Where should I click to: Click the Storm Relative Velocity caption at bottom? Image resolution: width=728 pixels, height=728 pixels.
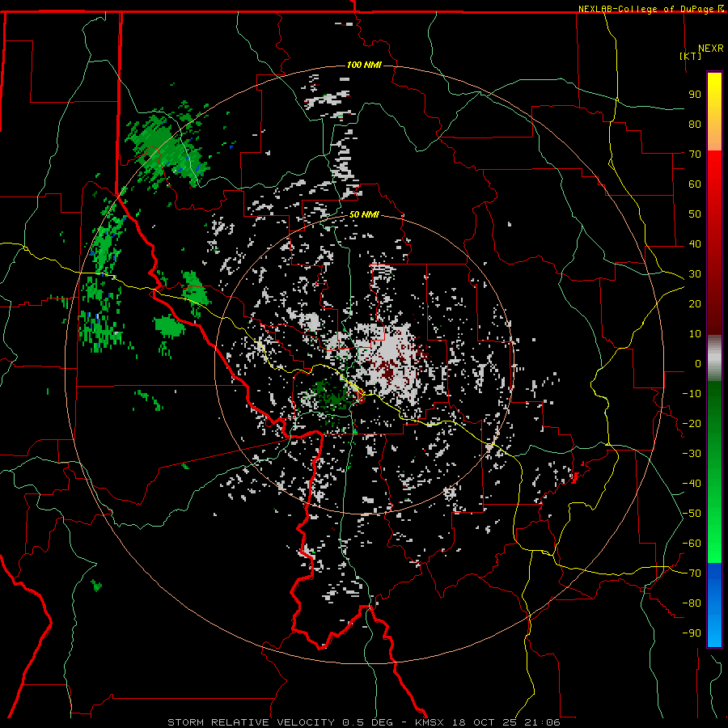pos(364,722)
